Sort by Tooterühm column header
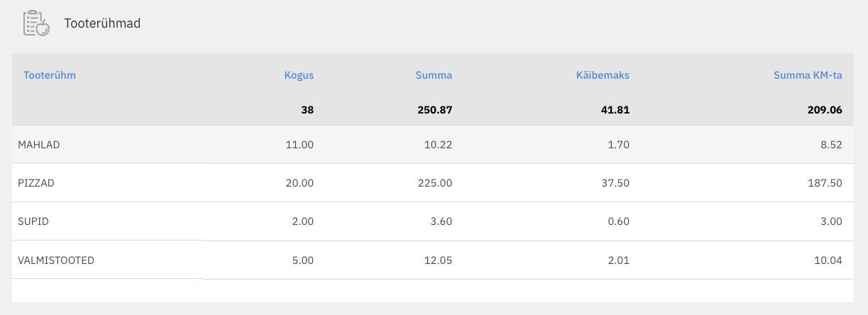Screen dimensions: 868x315 (50, 75)
